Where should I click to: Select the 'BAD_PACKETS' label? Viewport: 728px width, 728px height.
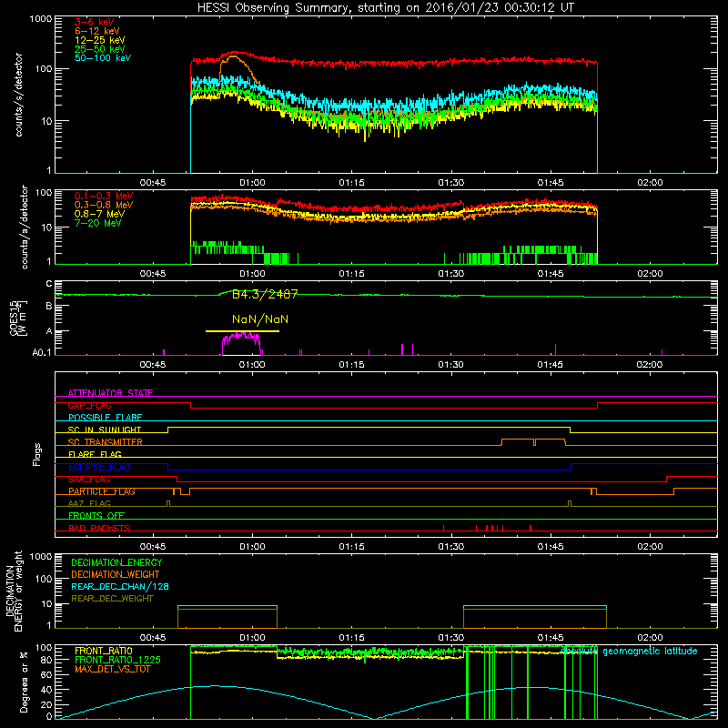pos(99,528)
